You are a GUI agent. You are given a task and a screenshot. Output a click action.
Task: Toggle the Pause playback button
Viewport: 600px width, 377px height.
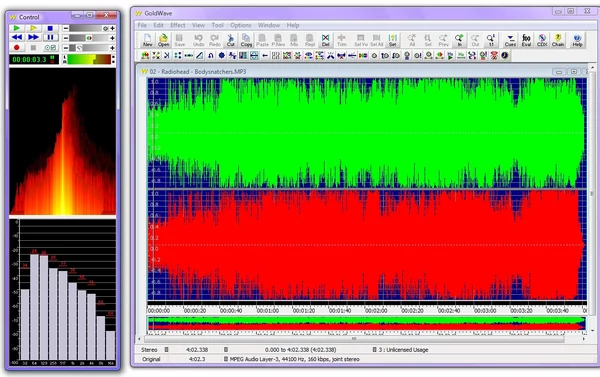point(50,38)
